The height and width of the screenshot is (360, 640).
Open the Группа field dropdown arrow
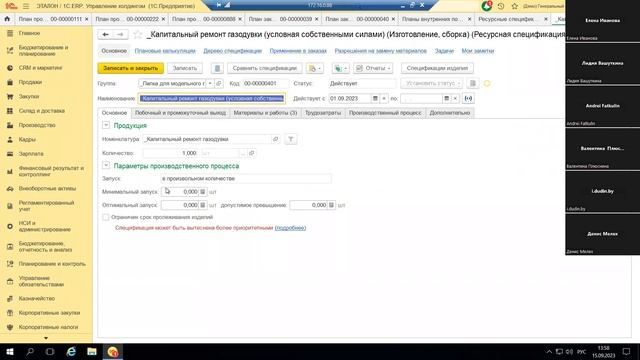tap(210, 83)
